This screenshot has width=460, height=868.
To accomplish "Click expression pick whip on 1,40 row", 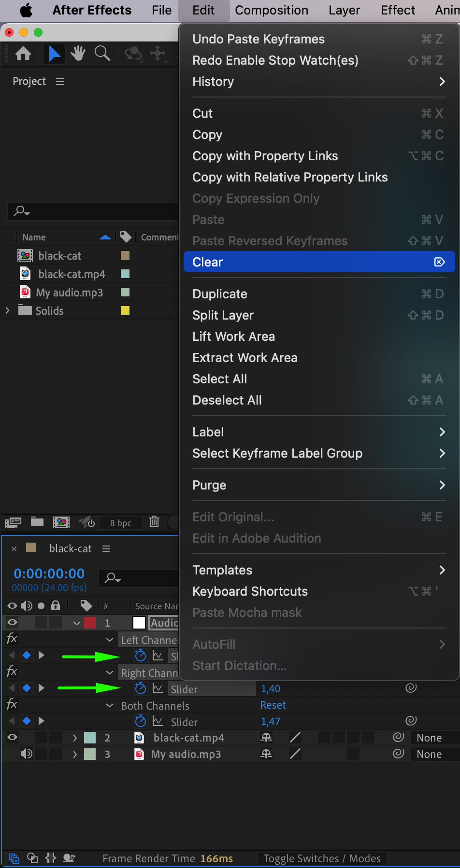I will click(x=411, y=688).
